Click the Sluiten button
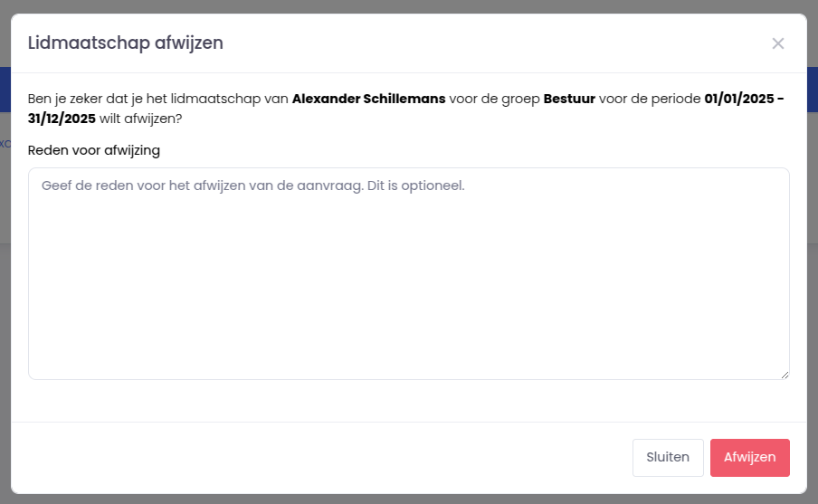The width and height of the screenshot is (818, 504). [668, 458]
